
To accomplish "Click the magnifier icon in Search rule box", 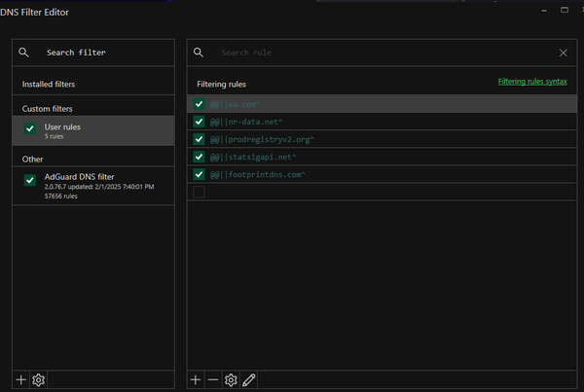I will [199, 53].
